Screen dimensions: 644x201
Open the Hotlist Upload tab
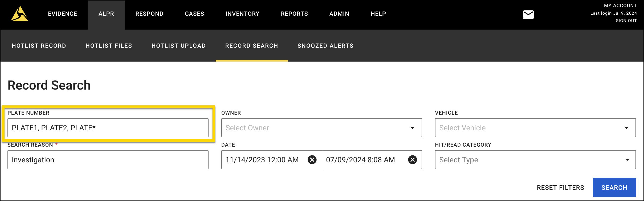point(178,46)
